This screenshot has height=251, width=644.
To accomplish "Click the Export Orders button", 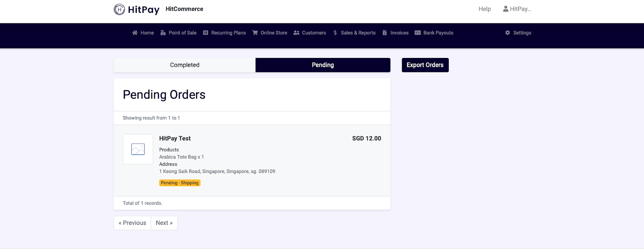I will tap(425, 65).
